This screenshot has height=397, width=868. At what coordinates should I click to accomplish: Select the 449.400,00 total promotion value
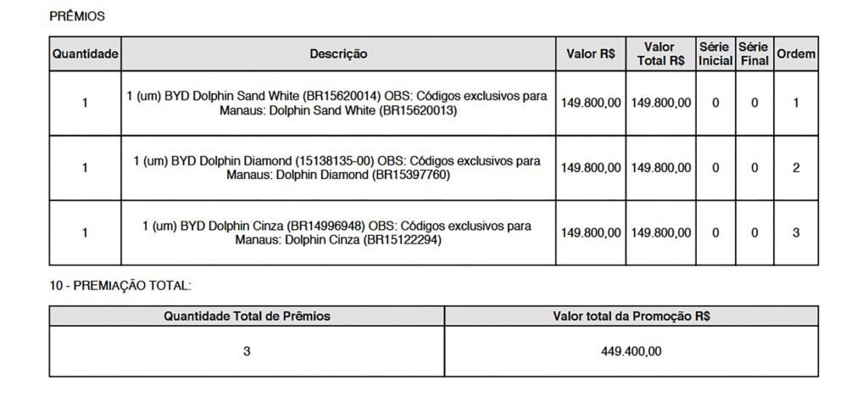click(631, 351)
